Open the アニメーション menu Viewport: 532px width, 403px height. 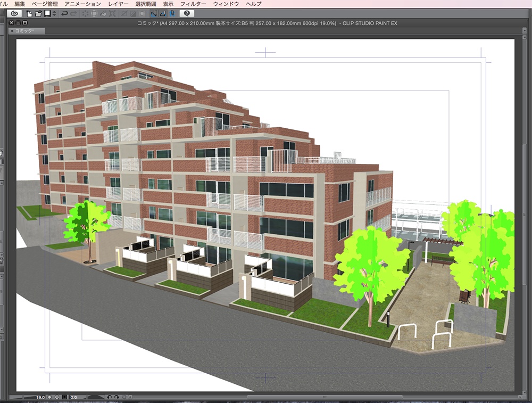click(x=83, y=4)
